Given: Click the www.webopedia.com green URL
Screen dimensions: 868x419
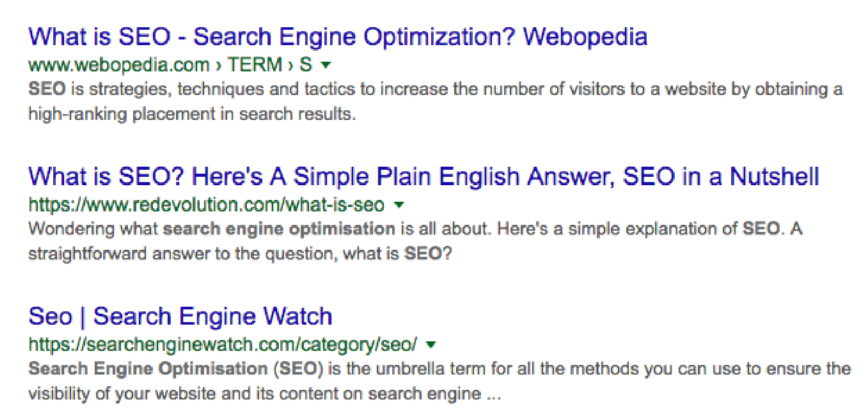Looking at the screenshot, I should tap(119, 65).
